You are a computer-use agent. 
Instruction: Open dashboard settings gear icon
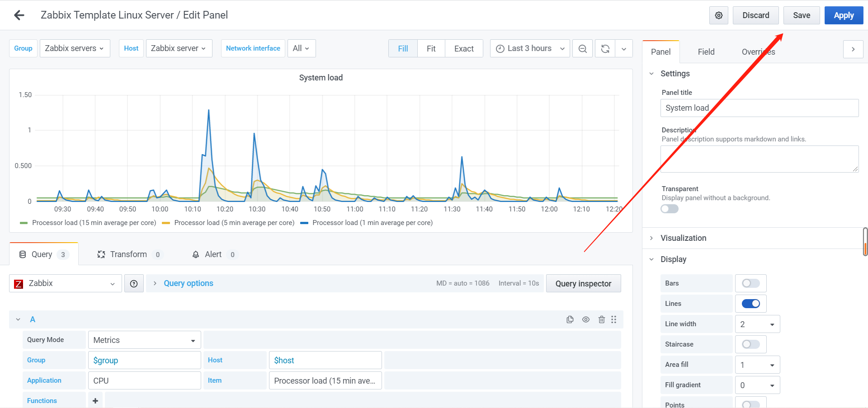(x=718, y=15)
